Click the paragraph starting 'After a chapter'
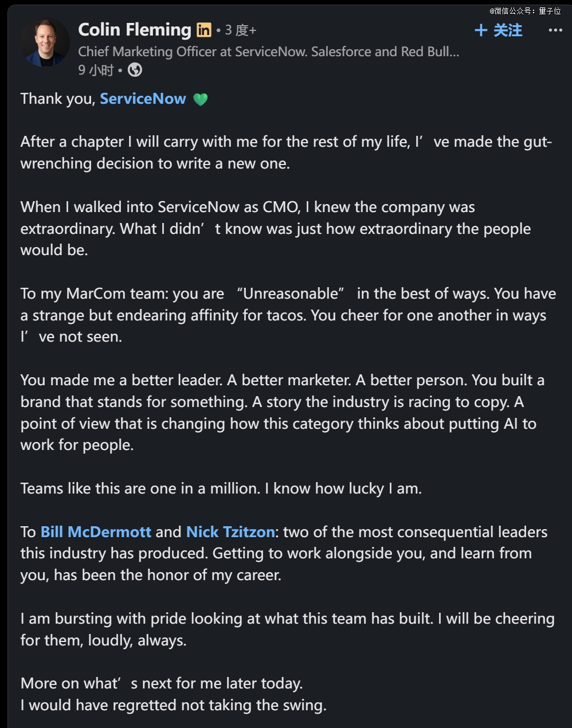The width and height of the screenshot is (572, 728). tap(286, 152)
